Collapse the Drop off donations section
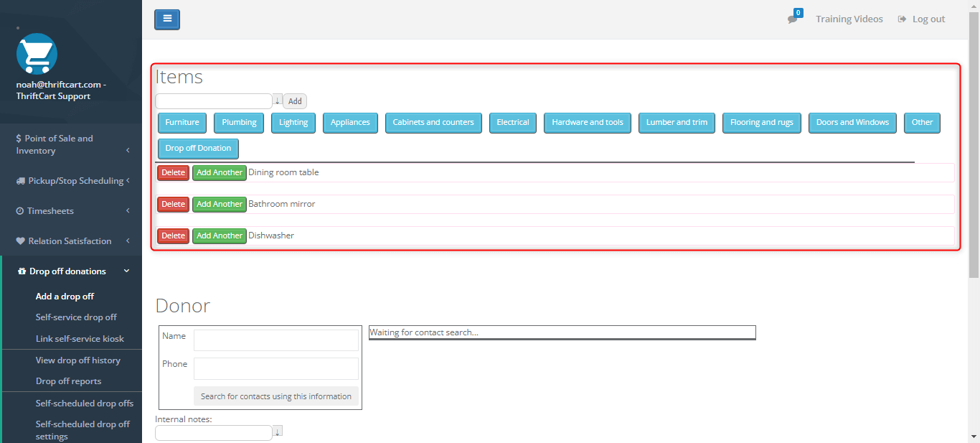This screenshot has width=980, height=443. pos(71,271)
